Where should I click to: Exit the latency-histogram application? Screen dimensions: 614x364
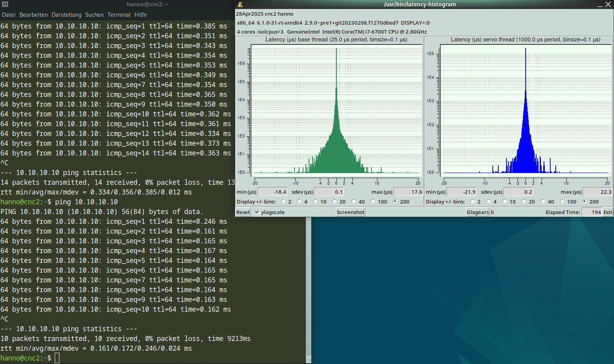click(x=608, y=212)
